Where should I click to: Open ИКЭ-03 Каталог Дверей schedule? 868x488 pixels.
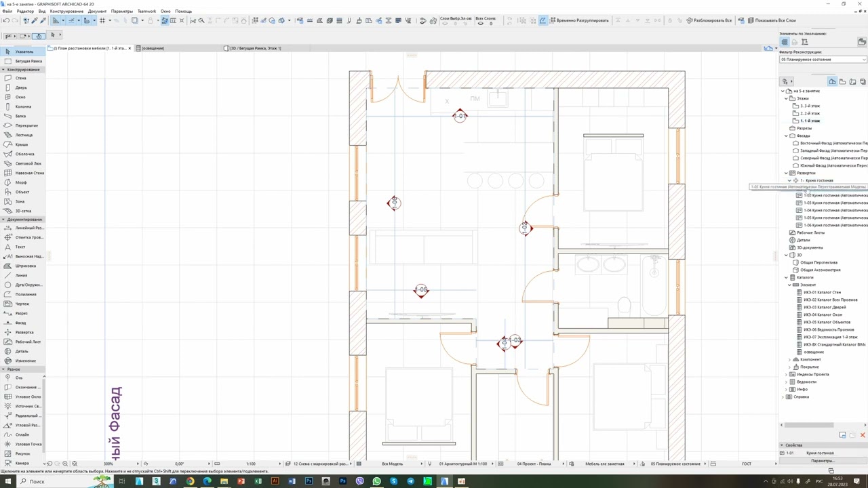point(825,307)
